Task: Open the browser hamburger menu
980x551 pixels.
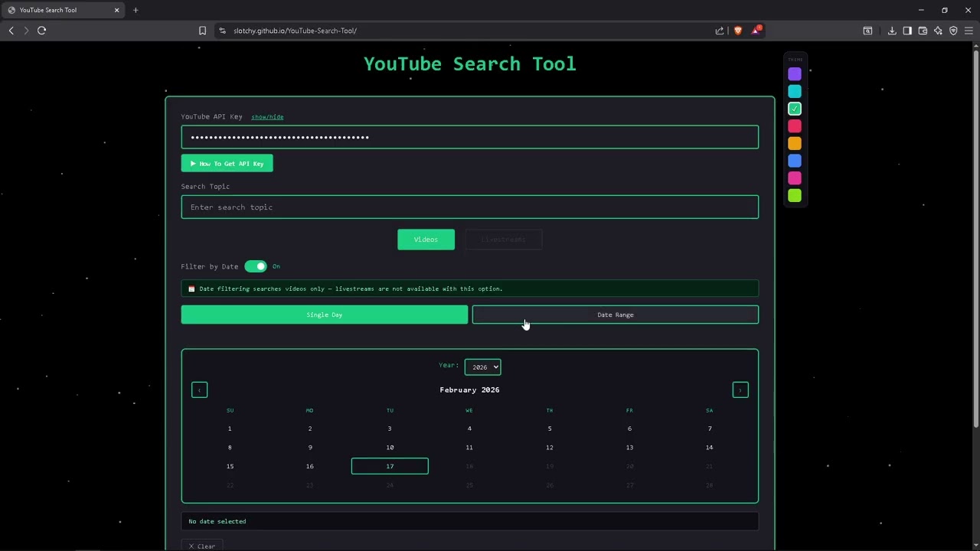Action: click(969, 31)
